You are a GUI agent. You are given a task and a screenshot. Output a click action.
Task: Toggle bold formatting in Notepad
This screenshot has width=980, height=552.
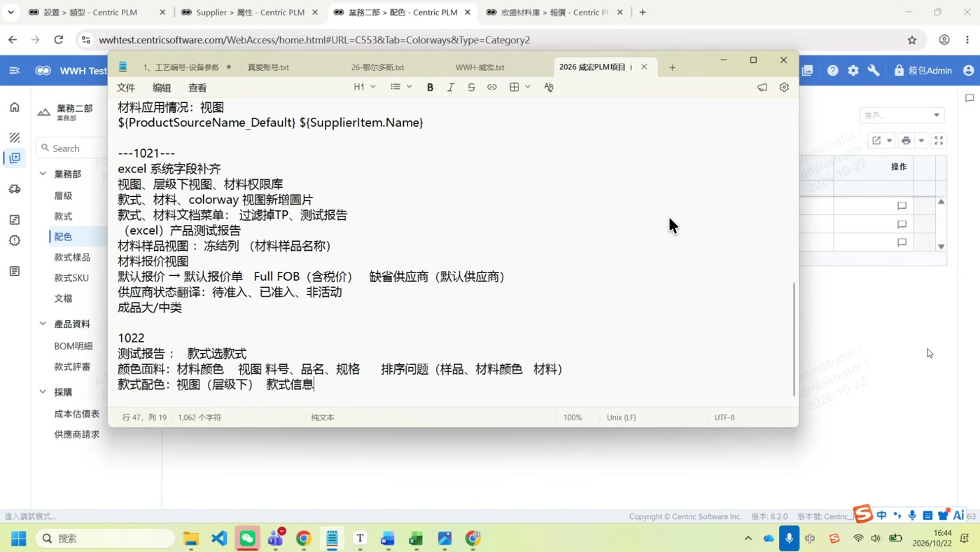(430, 88)
